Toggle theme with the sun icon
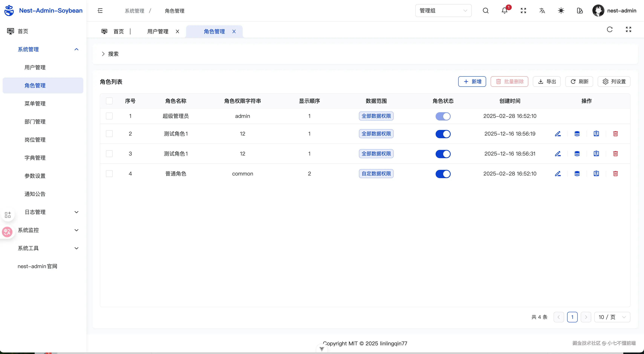The image size is (644, 354). pos(561,11)
